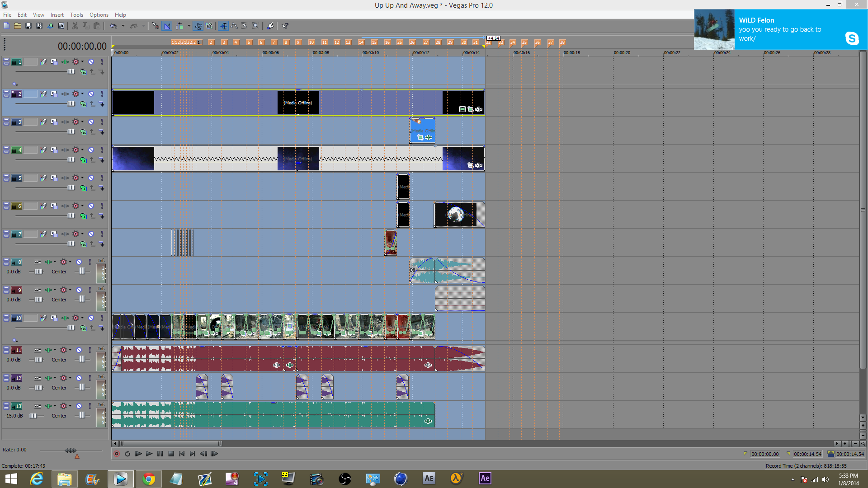The height and width of the screenshot is (488, 868).
Task: Click the Save project toolbar icon
Action: tap(28, 26)
